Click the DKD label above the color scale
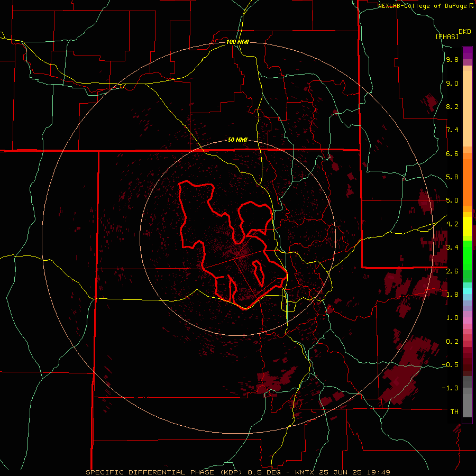 [x=465, y=32]
